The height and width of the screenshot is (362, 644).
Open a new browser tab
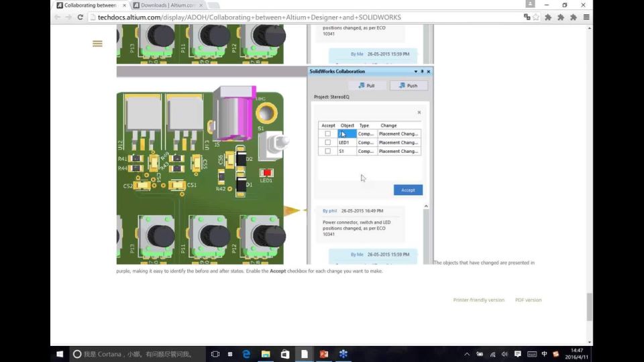(x=213, y=5)
